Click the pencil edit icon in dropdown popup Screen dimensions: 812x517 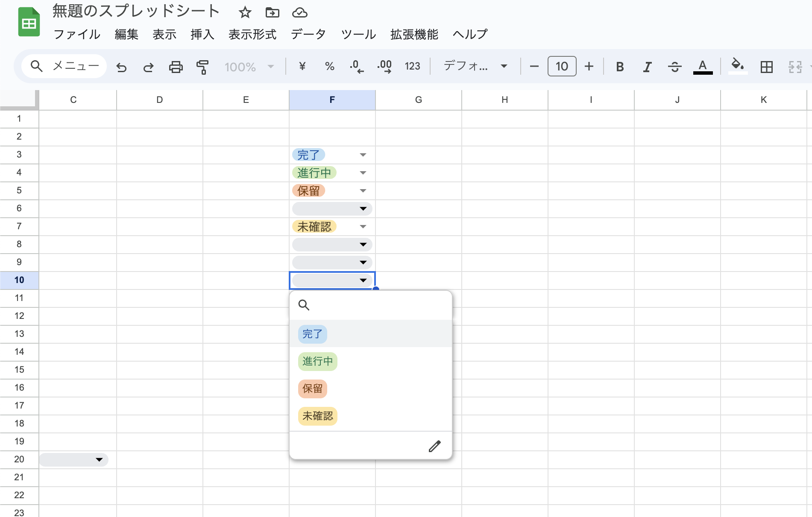tap(434, 446)
